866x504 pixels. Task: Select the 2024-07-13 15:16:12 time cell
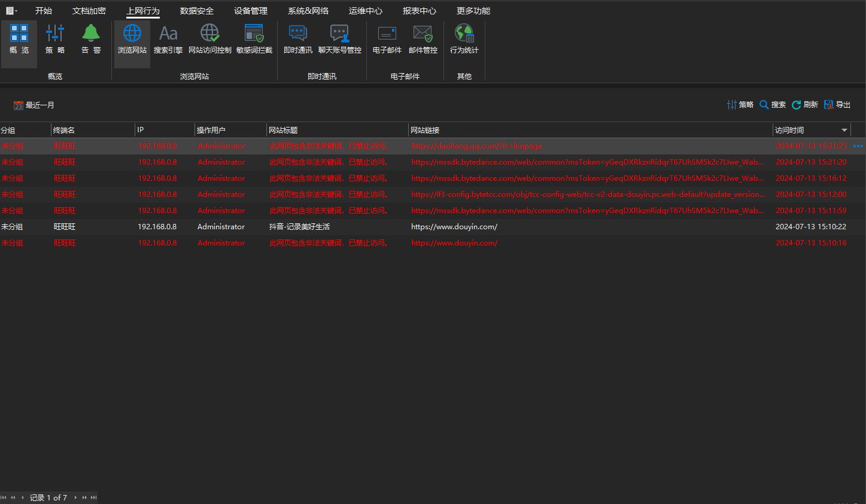(x=811, y=178)
